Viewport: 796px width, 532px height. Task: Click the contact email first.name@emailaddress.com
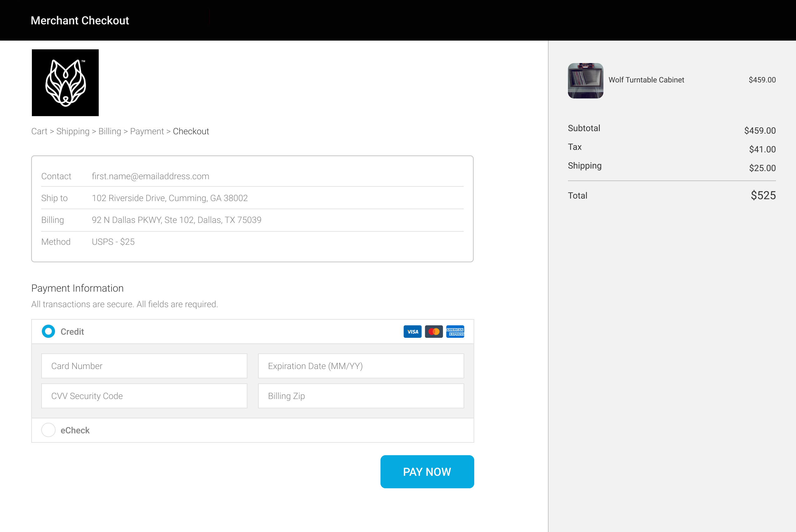pyautogui.click(x=150, y=176)
